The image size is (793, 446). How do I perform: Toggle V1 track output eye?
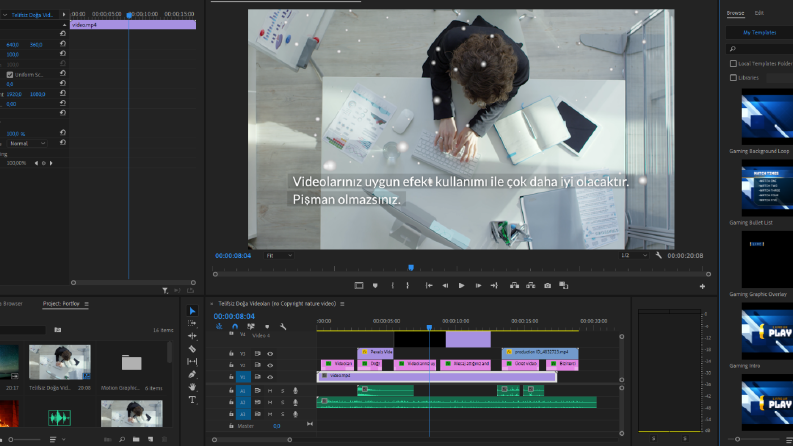click(x=270, y=377)
